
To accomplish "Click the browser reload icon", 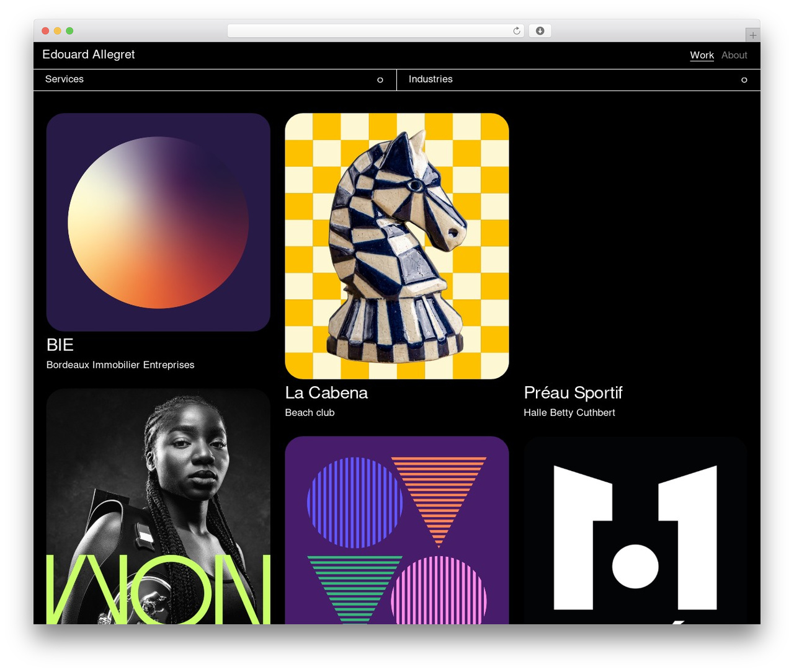I will 516,31.
